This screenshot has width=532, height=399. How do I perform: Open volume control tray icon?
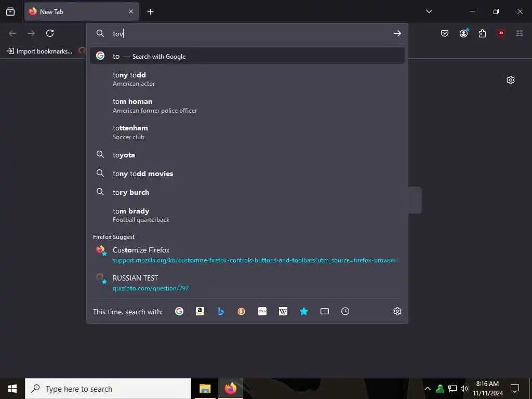(x=464, y=389)
